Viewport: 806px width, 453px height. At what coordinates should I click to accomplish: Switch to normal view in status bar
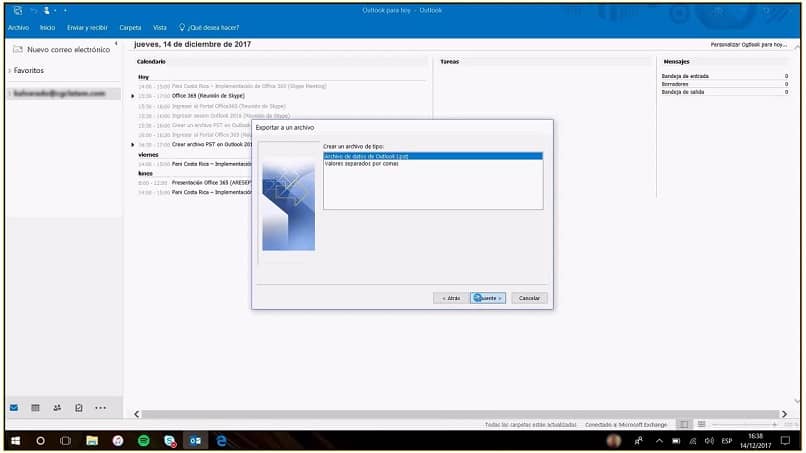click(x=684, y=424)
